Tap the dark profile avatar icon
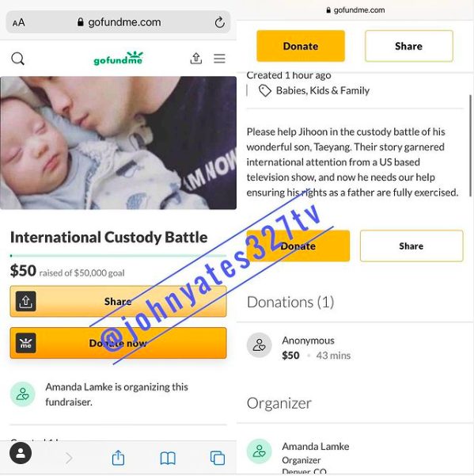 point(21,453)
